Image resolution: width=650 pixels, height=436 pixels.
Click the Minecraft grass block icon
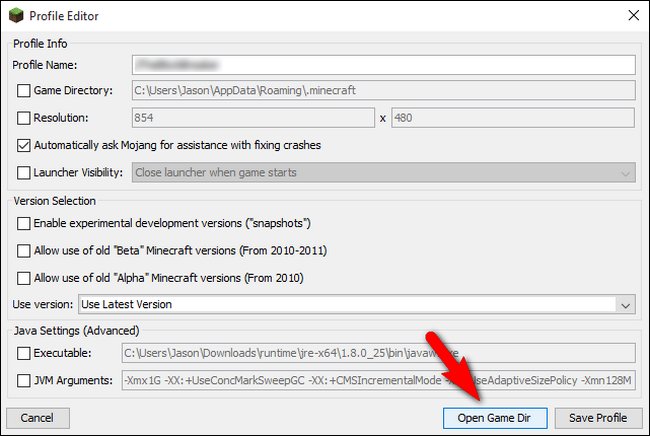tap(16, 16)
